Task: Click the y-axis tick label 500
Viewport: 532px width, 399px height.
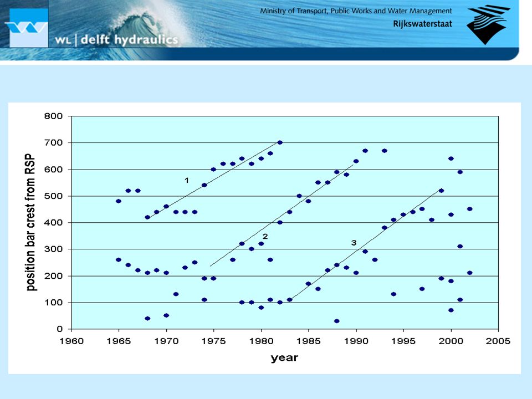Action: point(53,196)
